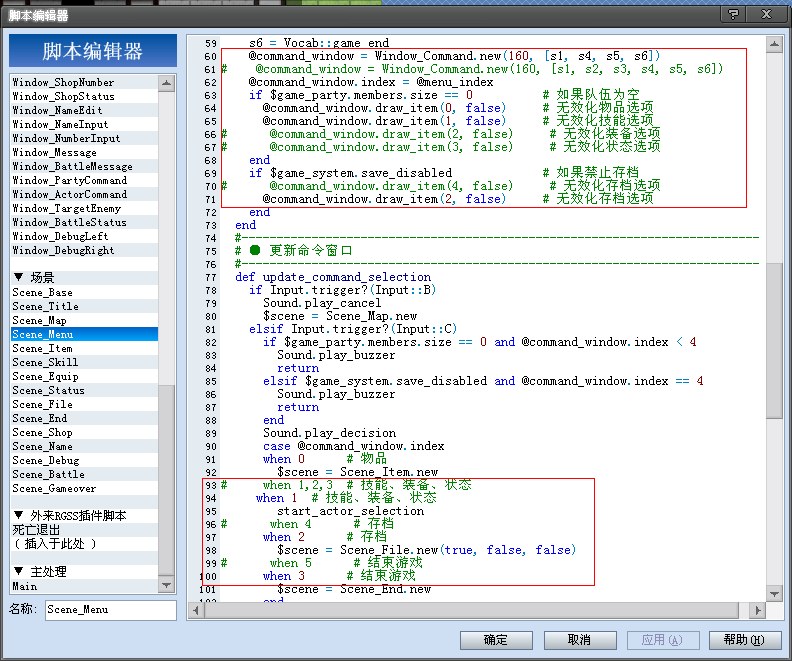Click the 确定 confirm button
This screenshot has width=792, height=661.
pyautogui.click(x=496, y=640)
